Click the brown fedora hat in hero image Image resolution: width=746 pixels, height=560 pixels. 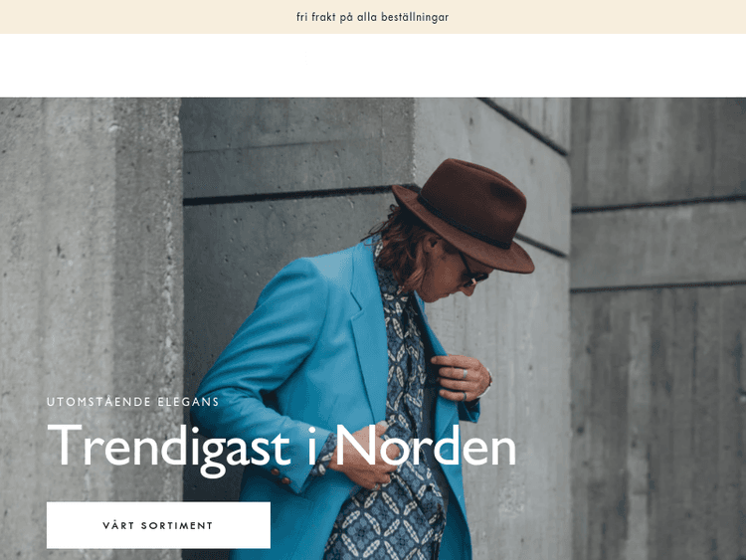465,216
